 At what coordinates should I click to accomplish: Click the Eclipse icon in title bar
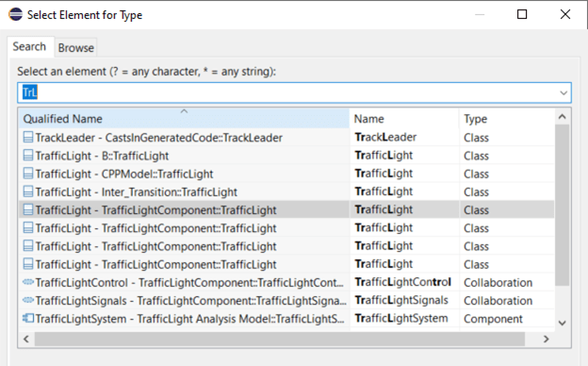coord(15,14)
